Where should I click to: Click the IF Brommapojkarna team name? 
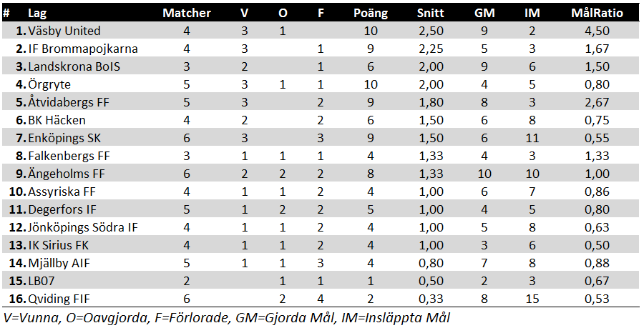[82, 49]
